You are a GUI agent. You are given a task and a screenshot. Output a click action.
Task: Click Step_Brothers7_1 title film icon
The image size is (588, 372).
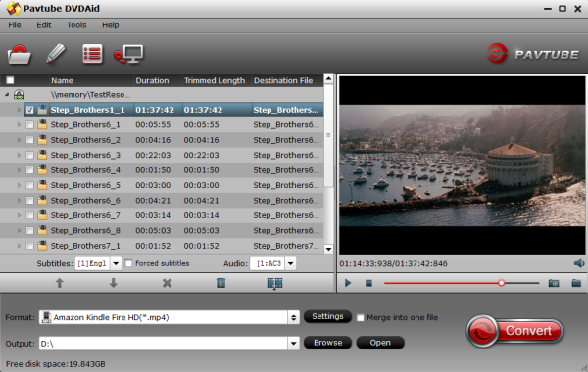pyautogui.click(x=42, y=246)
